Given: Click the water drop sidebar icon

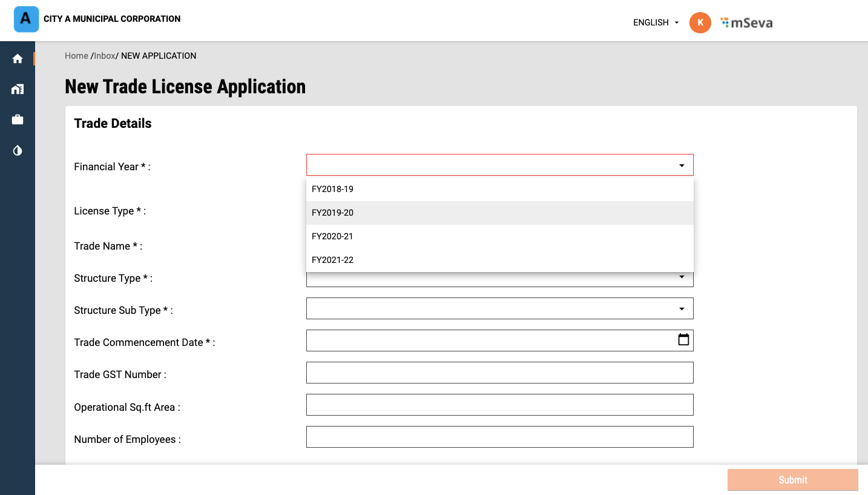Looking at the screenshot, I should 18,150.
